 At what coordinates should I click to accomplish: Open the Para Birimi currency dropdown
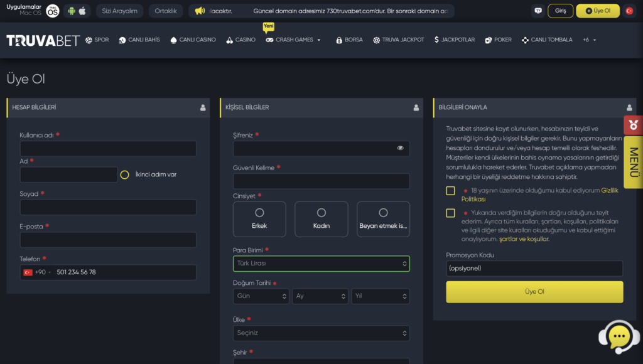click(x=321, y=264)
